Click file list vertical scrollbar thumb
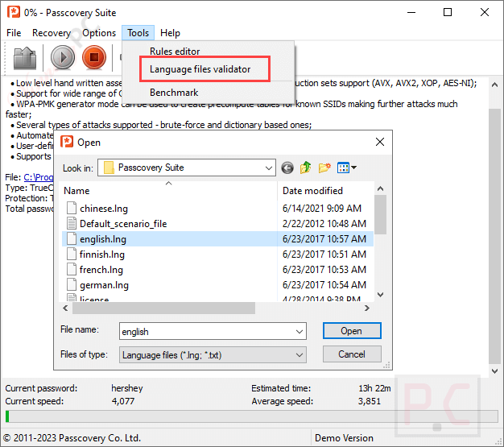This screenshot has width=504, height=447. 380,214
